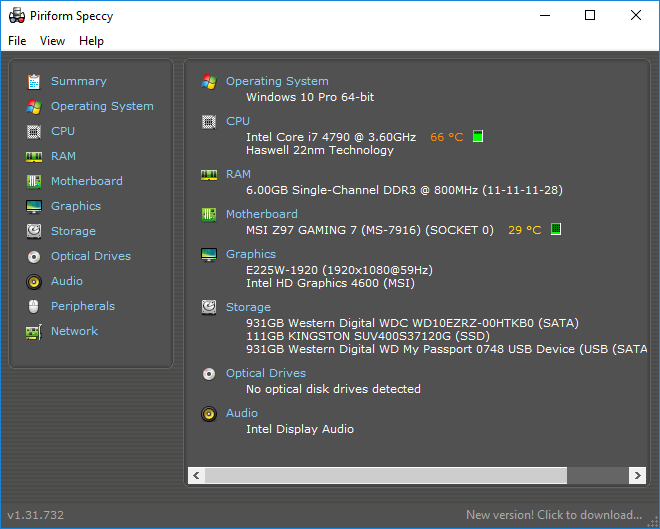
Task: Open Optical Drives in the sidebar
Action: (91, 256)
